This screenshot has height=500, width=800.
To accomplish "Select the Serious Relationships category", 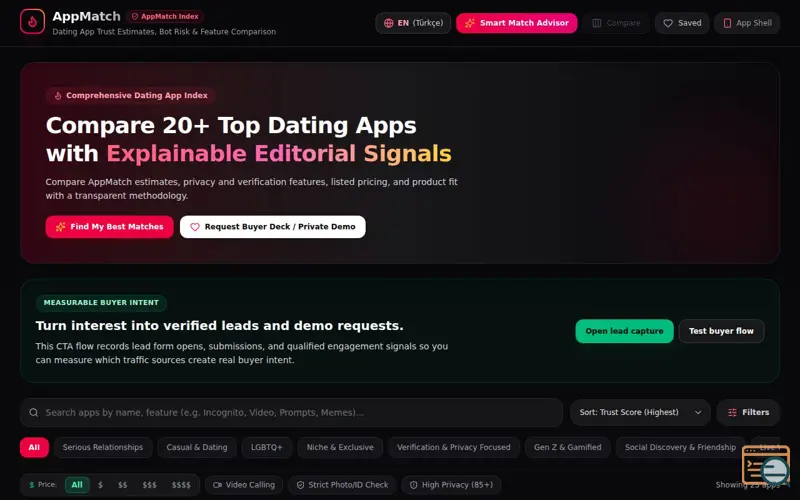I will click(103, 447).
